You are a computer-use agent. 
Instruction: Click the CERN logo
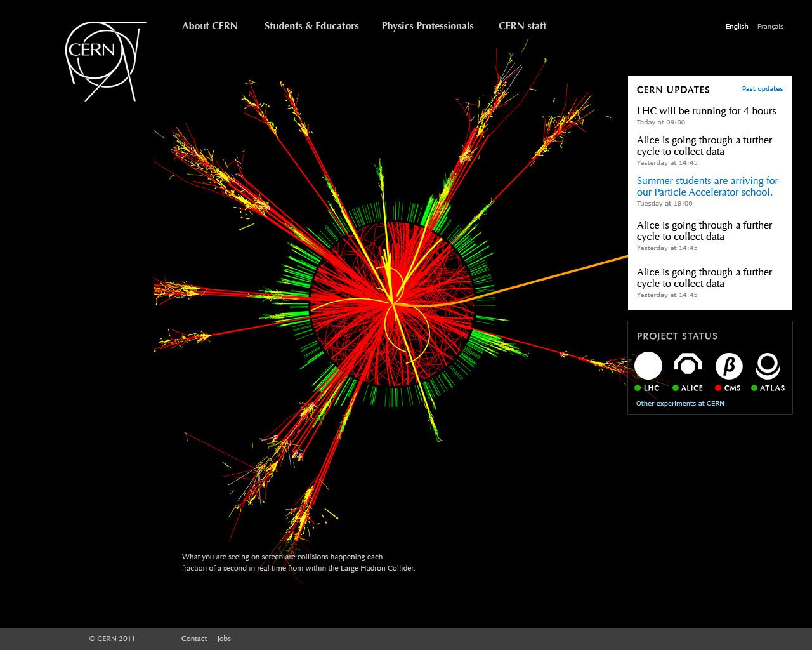pos(105,61)
